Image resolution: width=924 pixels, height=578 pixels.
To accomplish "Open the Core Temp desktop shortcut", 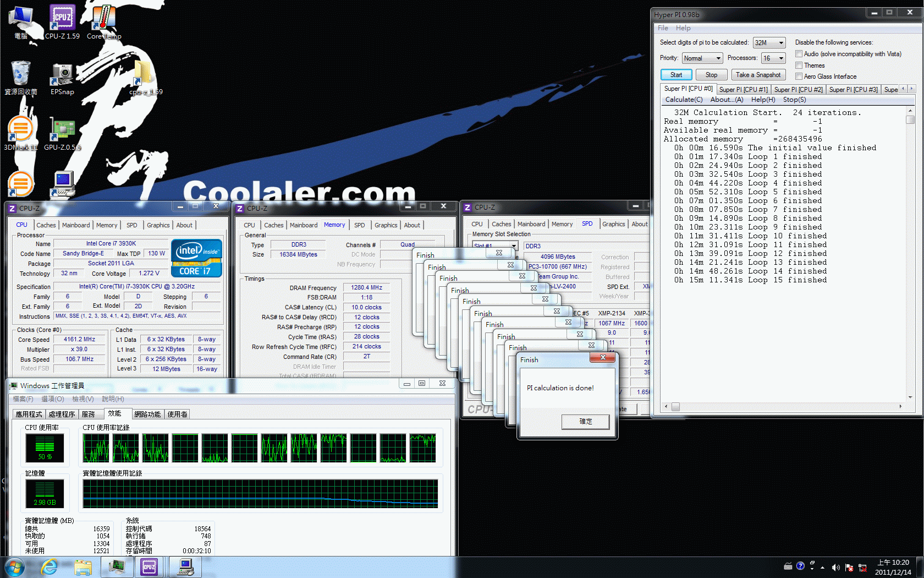I will tap(103, 22).
